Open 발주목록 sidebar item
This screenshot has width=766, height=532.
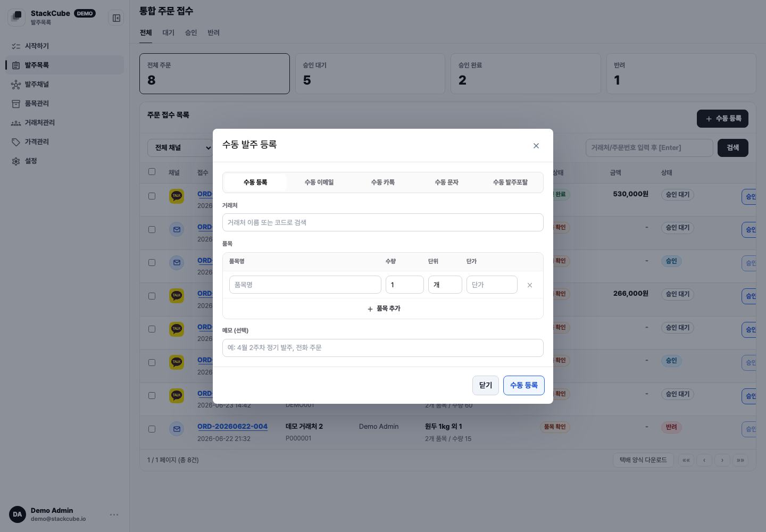pos(64,65)
